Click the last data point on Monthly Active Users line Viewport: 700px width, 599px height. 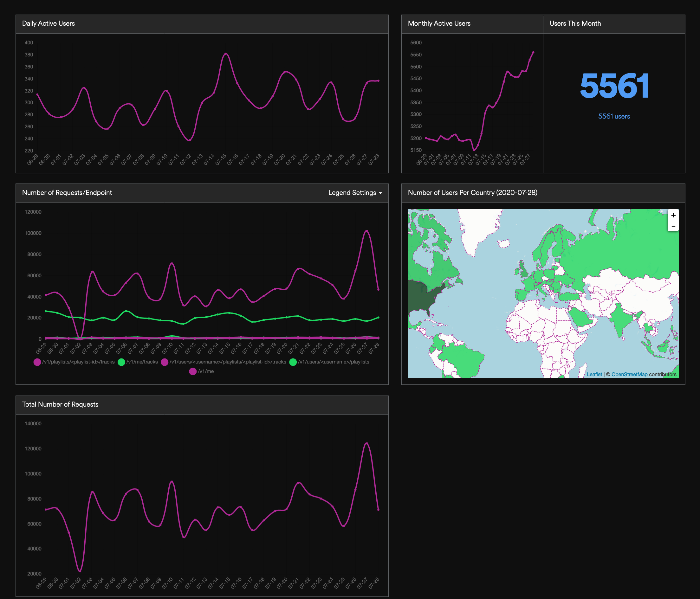point(534,52)
